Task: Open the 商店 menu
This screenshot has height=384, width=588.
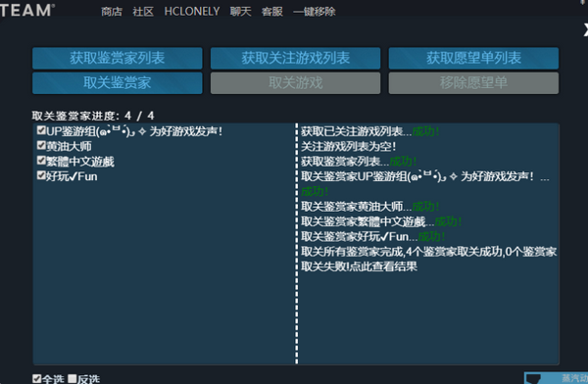Action: (x=112, y=12)
